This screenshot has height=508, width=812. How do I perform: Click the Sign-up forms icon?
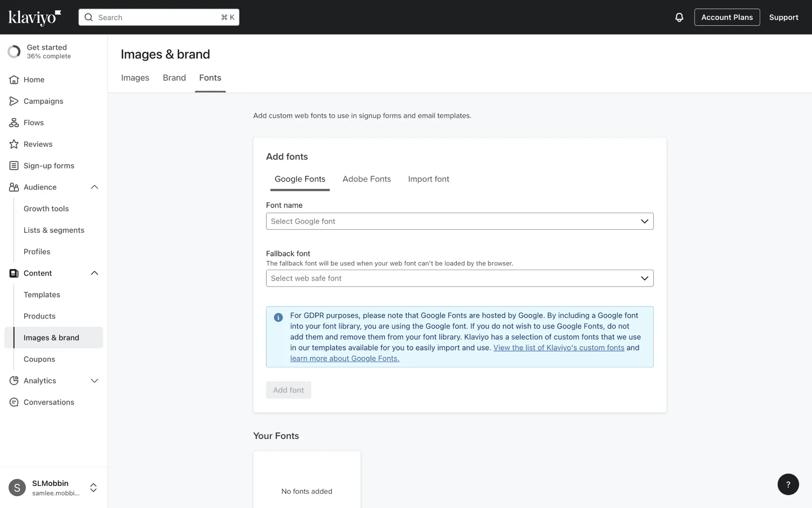14,166
